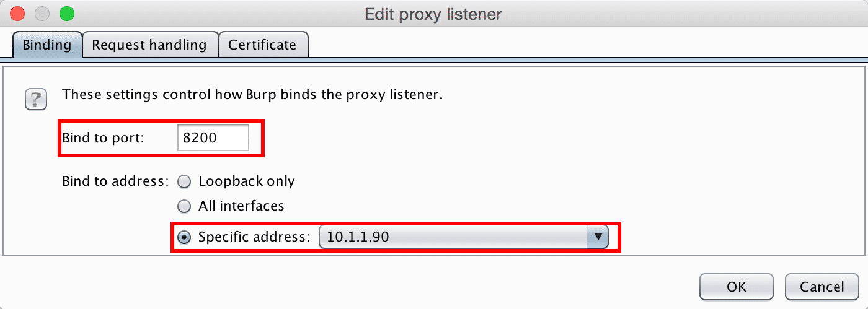The height and width of the screenshot is (309, 868).
Task: Select the Specific address radio button
Action: [184, 237]
